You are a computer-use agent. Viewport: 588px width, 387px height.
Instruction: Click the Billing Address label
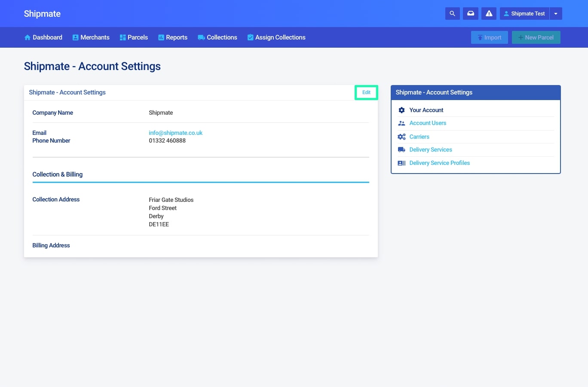(51, 245)
